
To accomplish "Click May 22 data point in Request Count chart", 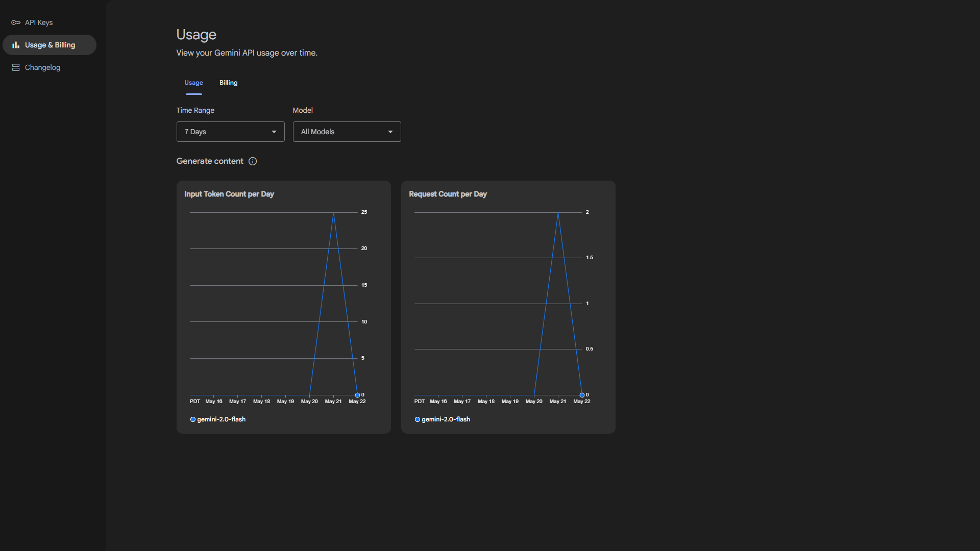I will (582, 395).
